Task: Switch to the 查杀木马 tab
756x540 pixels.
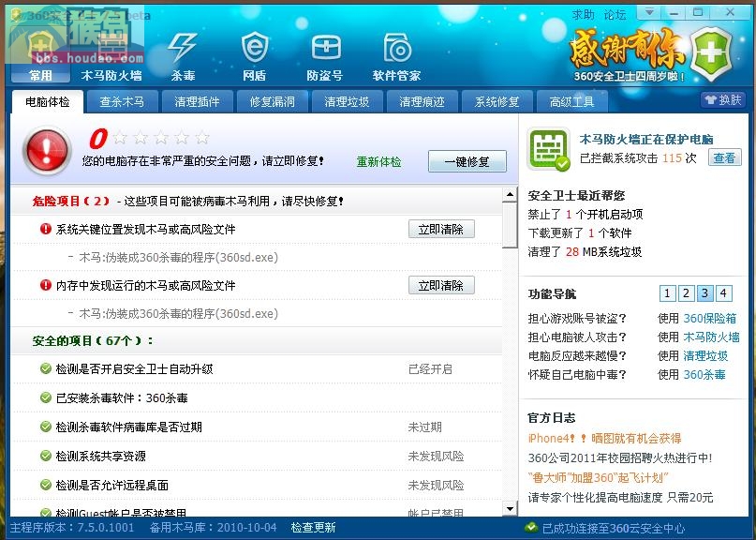Action: tap(122, 102)
